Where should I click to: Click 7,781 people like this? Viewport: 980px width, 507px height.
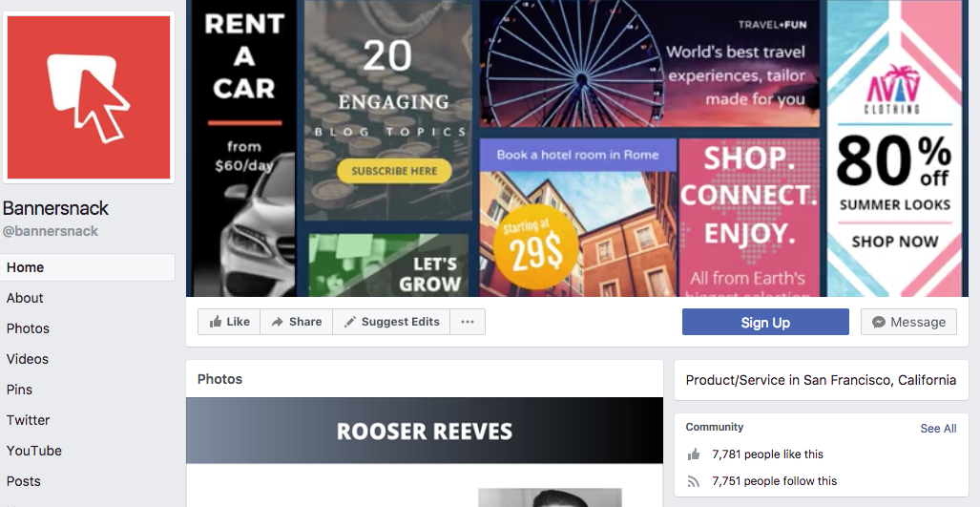767,454
